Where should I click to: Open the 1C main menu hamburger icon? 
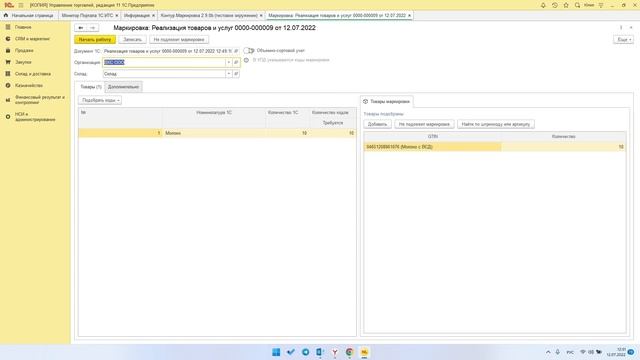[21, 5]
